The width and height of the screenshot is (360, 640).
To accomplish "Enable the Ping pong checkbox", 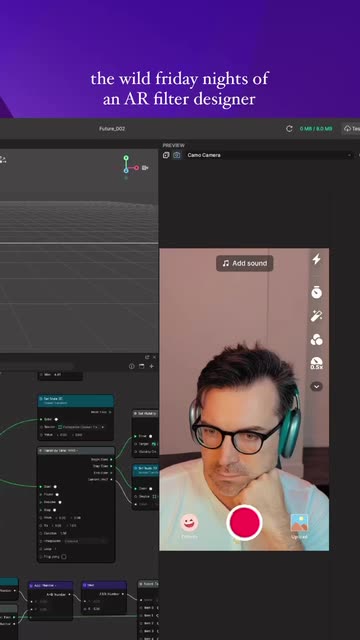I will (64, 556).
